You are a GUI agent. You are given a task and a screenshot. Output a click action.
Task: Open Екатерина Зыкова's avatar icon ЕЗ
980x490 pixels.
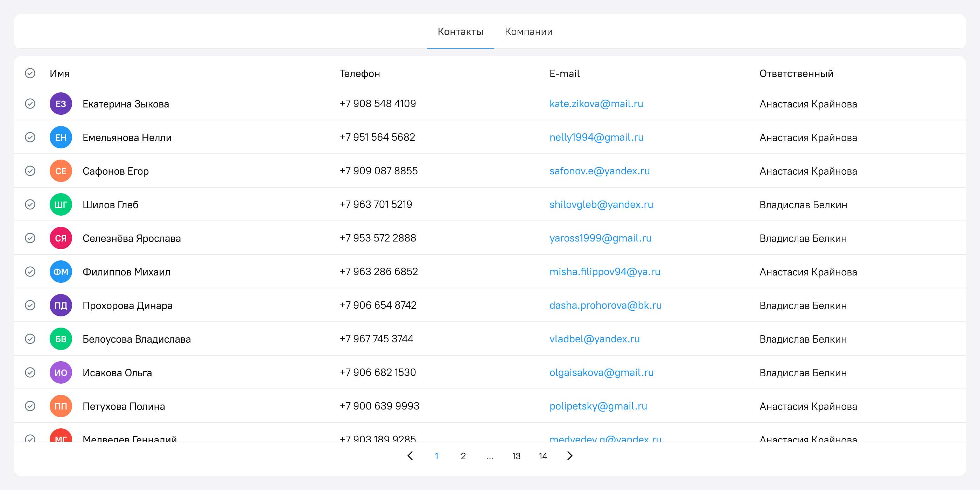(x=61, y=104)
